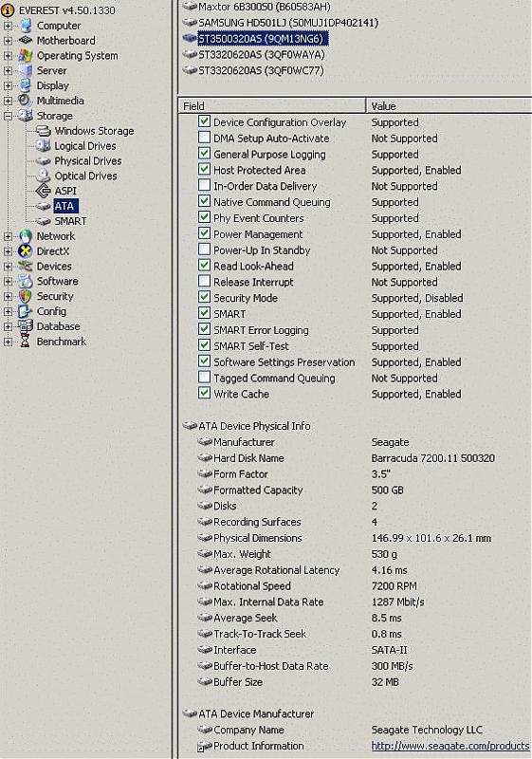Click the Motherboard icon in the tree
The width and height of the screenshot is (532, 759).
tap(26, 40)
